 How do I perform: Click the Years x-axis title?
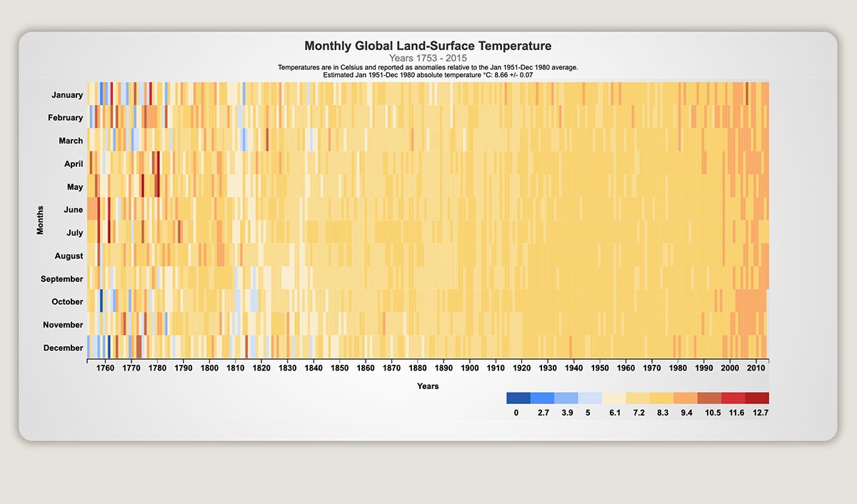click(428, 386)
